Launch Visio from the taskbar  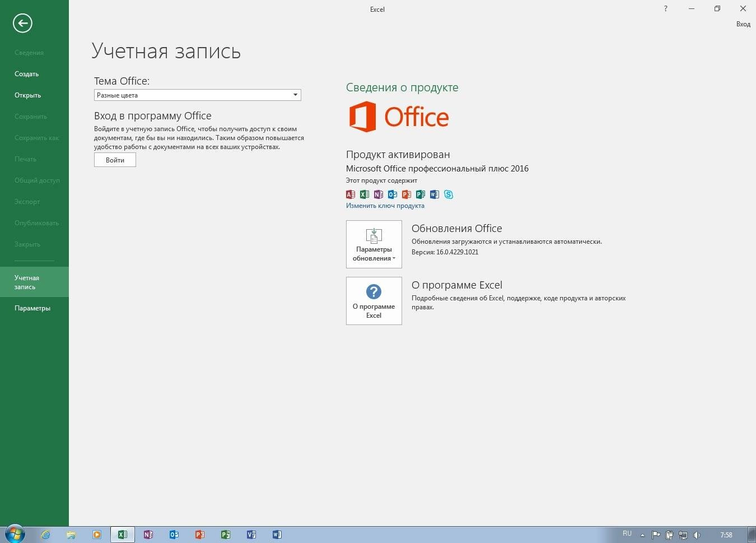point(251,535)
